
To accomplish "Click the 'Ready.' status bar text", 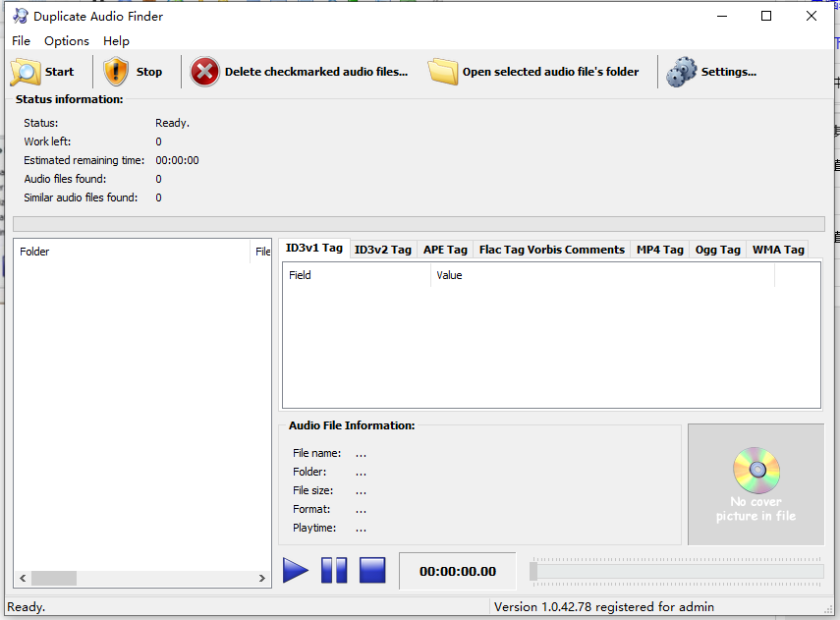I will (27, 607).
